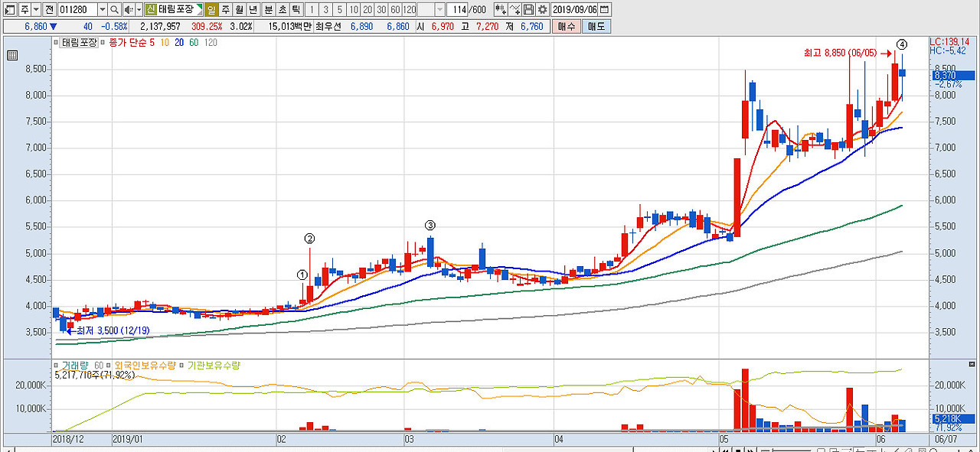Click the green 신 badge icon
Viewport: 980px width, 452px height.
point(151,10)
